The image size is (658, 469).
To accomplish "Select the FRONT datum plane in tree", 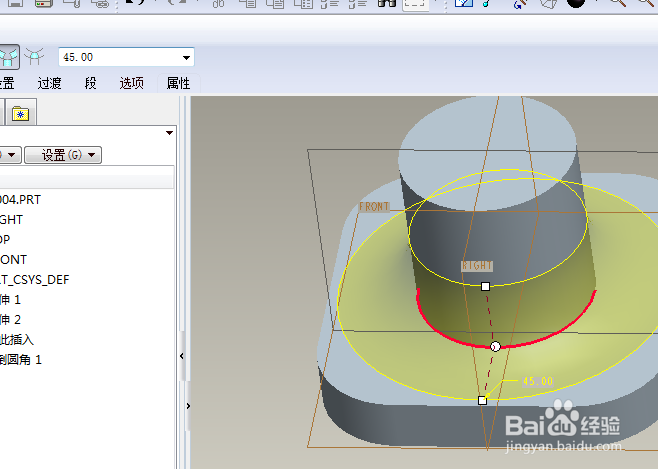I will coord(13,260).
